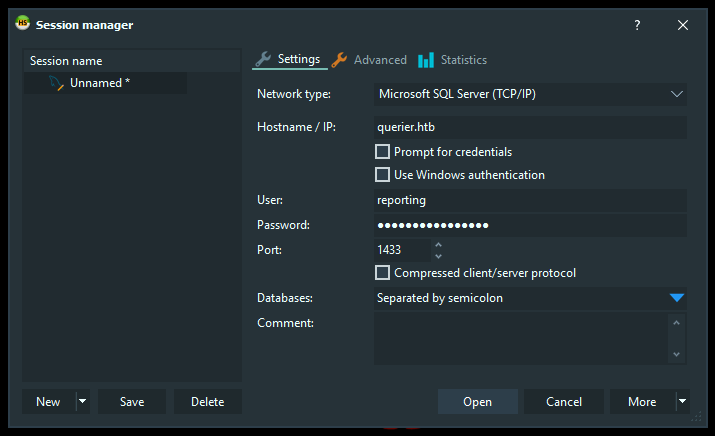Enable Prompt for credentials checkbox
The width and height of the screenshot is (715, 436).
point(382,152)
